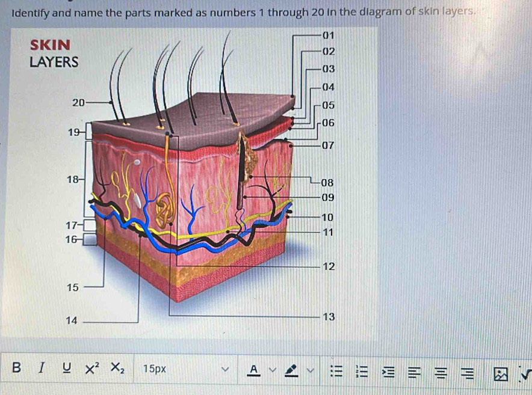Click the highlight color marker icon

[x=291, y=370]
